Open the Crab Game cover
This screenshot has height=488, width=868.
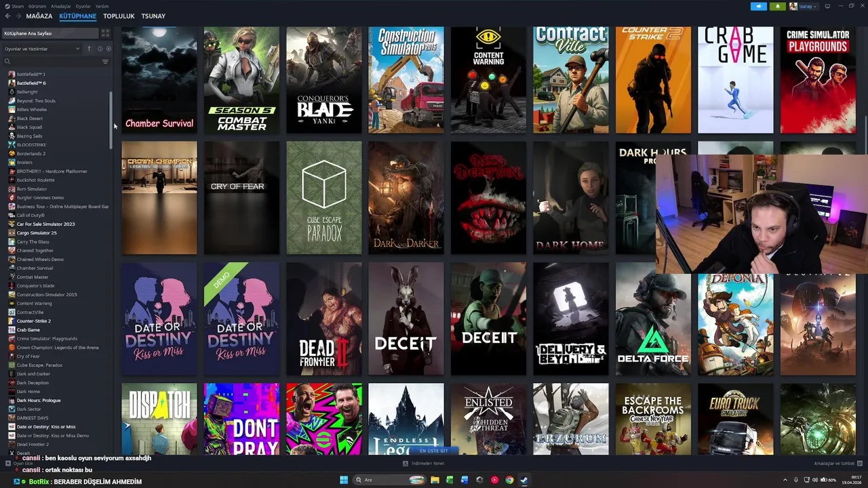736,80
